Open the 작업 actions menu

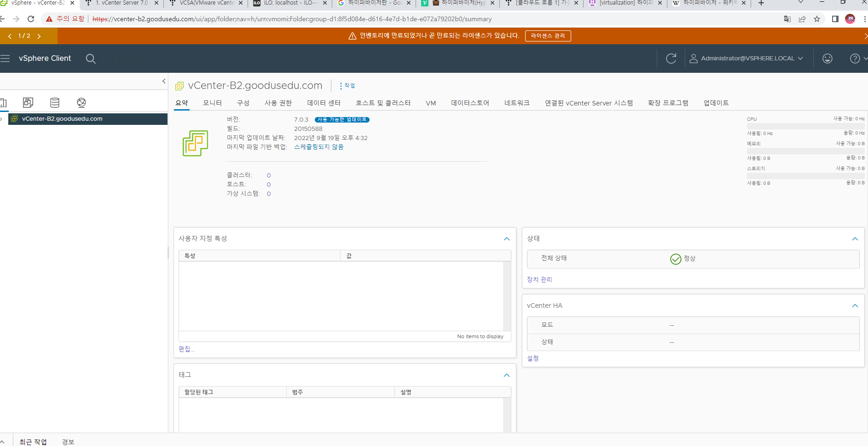[x=347, y=86]
